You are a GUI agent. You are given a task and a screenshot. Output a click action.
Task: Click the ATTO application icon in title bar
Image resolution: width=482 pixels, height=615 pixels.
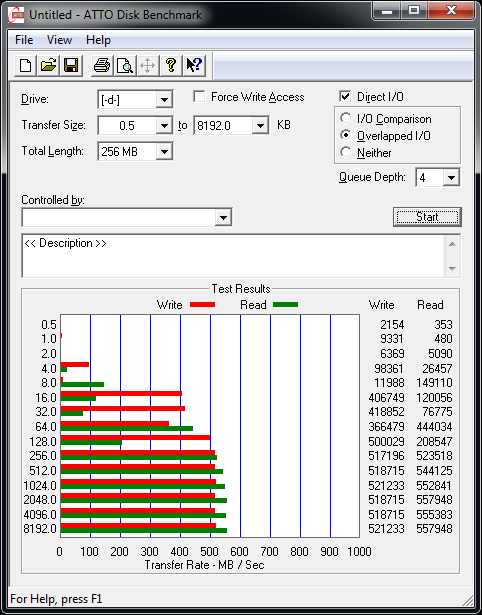(16, 15)
